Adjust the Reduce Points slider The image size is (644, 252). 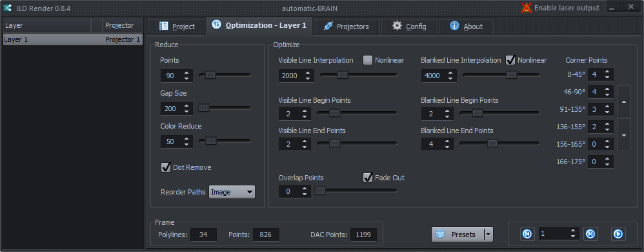click(x=225, y=75)
